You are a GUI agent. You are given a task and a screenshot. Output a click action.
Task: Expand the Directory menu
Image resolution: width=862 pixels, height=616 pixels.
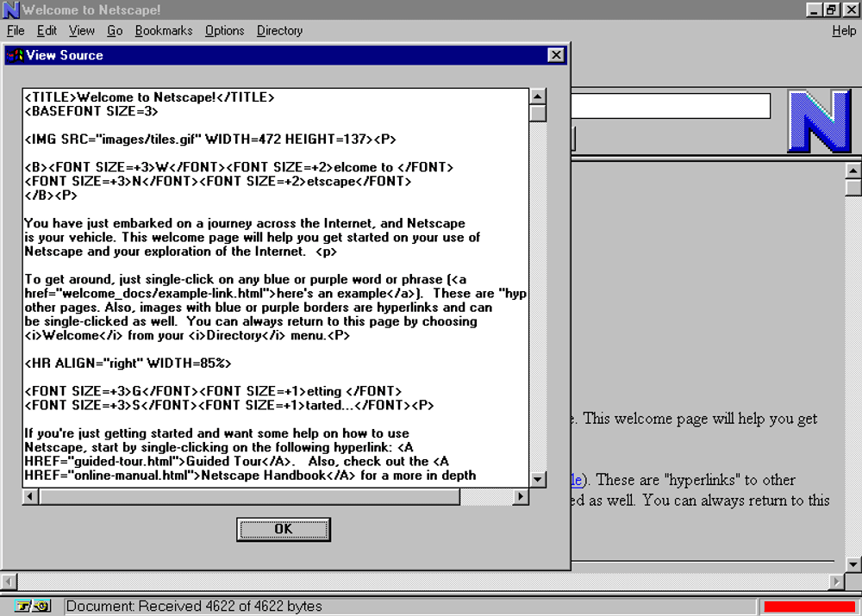click(x=279, y=31)
